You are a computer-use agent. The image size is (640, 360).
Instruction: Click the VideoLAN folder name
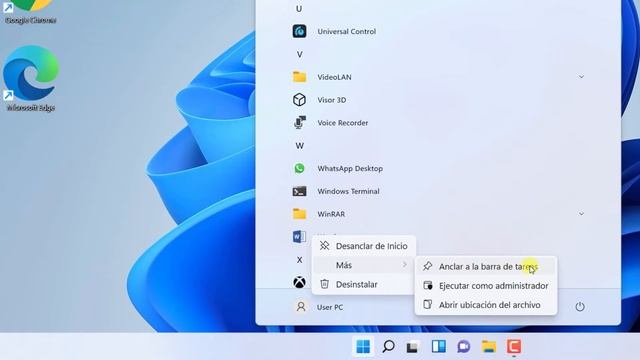334,77
